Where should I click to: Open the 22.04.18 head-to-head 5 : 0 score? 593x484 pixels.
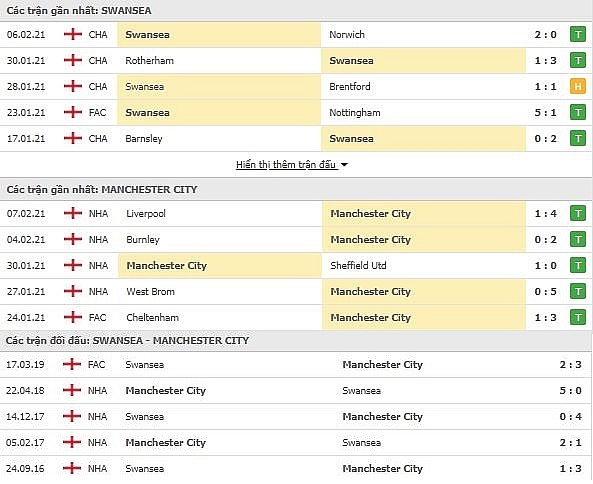tap(570, 391)
